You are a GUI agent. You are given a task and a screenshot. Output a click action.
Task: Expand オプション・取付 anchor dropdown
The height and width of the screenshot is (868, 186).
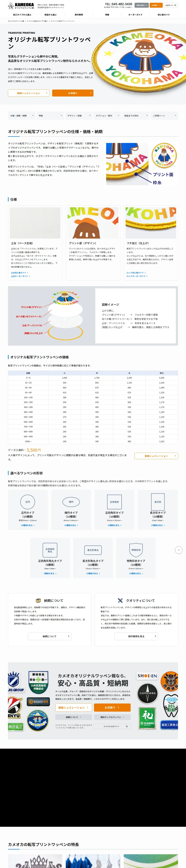[x=107, y=116]
